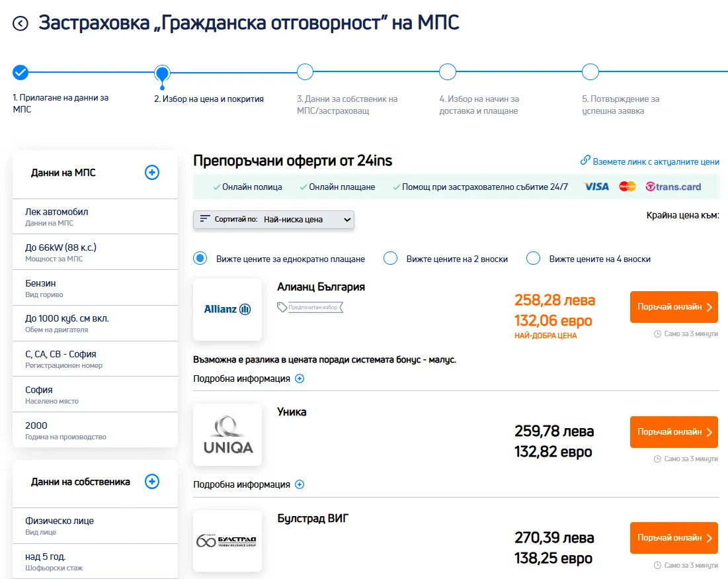The height and width of the screenshot is (579, 728).
Task: Click the UNIQA logo thumbnail
Action: coord(227,435)
